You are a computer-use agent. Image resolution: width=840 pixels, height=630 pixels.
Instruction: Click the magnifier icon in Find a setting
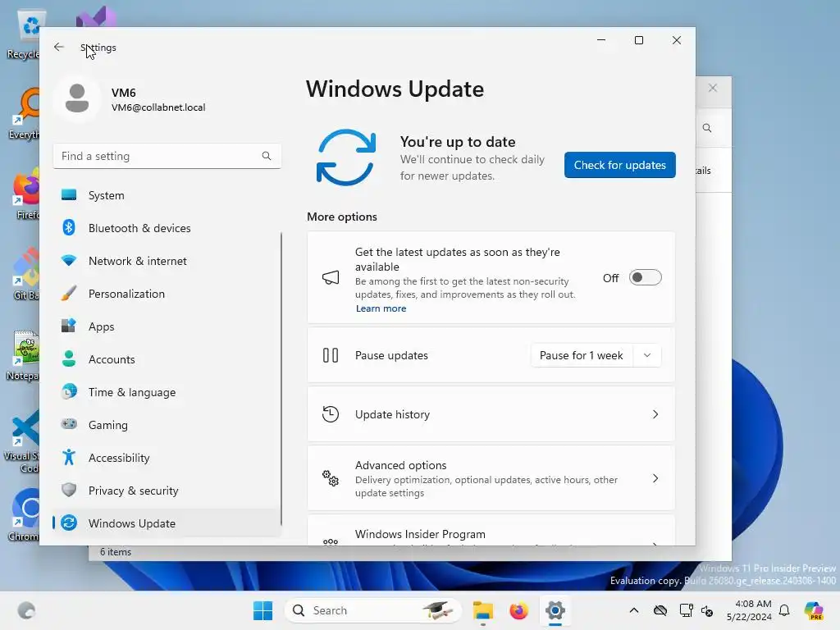267,156
